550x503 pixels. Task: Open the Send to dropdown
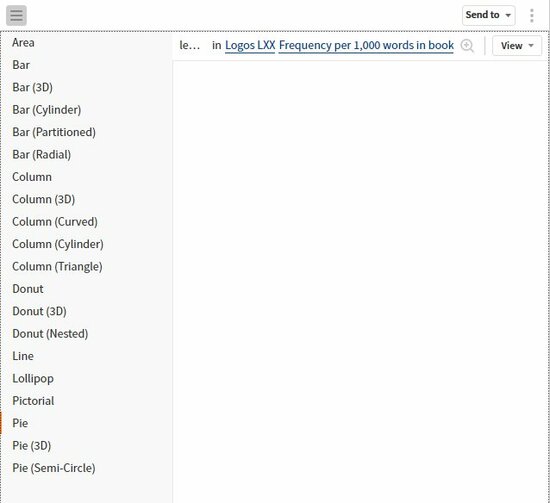click(x=489, y=15)
